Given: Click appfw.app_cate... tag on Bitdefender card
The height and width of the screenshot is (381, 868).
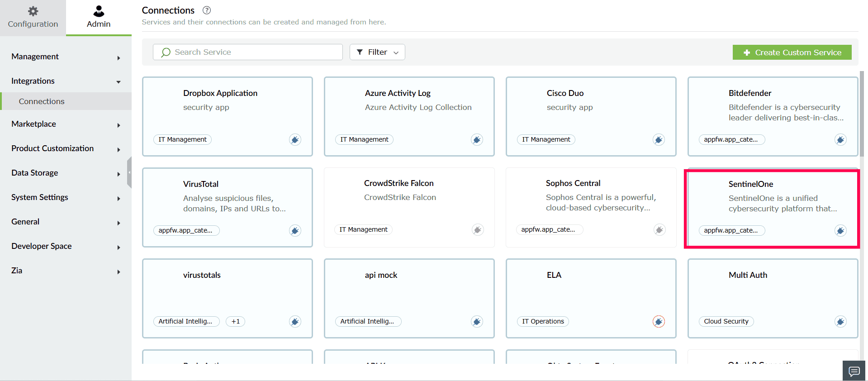Looking at the screenshot, I should (x=732, y=140).
